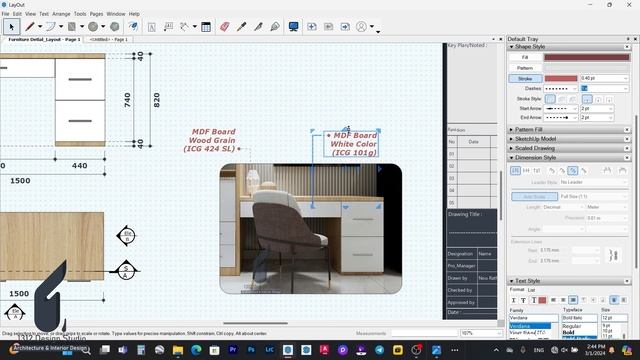640x360 pixels.
Task: Open the user account profile icon
Action: 361,27
